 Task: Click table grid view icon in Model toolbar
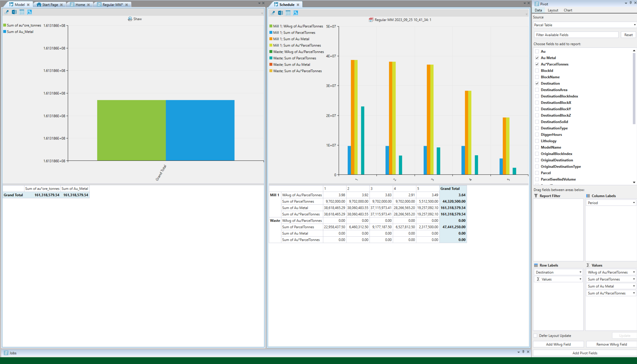coord(22,12)
